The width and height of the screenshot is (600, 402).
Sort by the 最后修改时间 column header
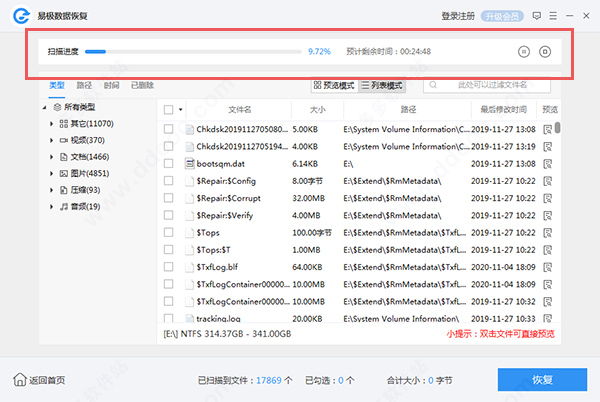click(504, 110)
